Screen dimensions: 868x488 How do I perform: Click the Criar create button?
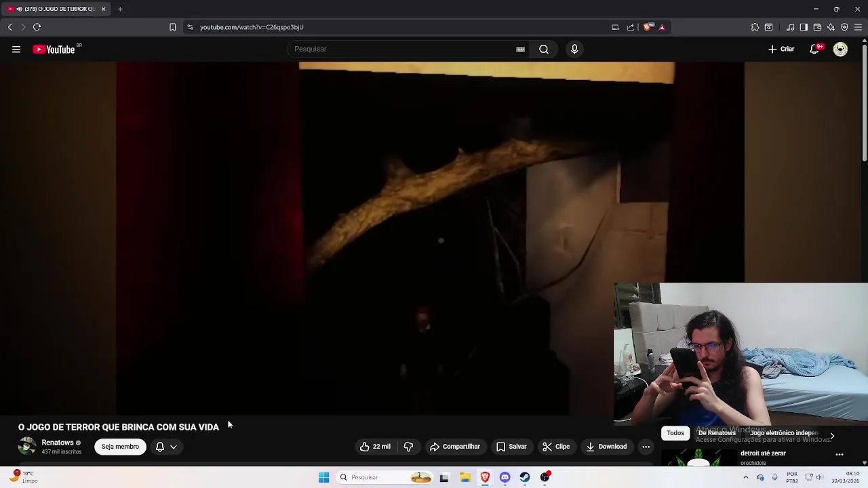781,49
